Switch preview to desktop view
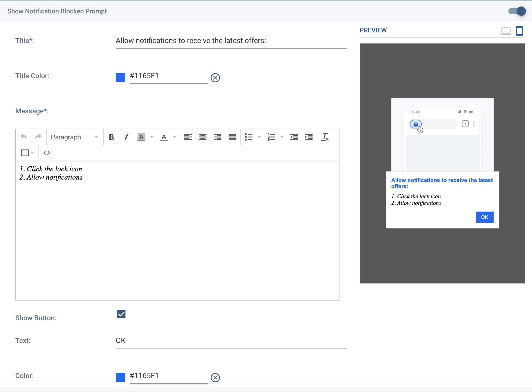This screenshot has width=532, height=392. (506, 31)
